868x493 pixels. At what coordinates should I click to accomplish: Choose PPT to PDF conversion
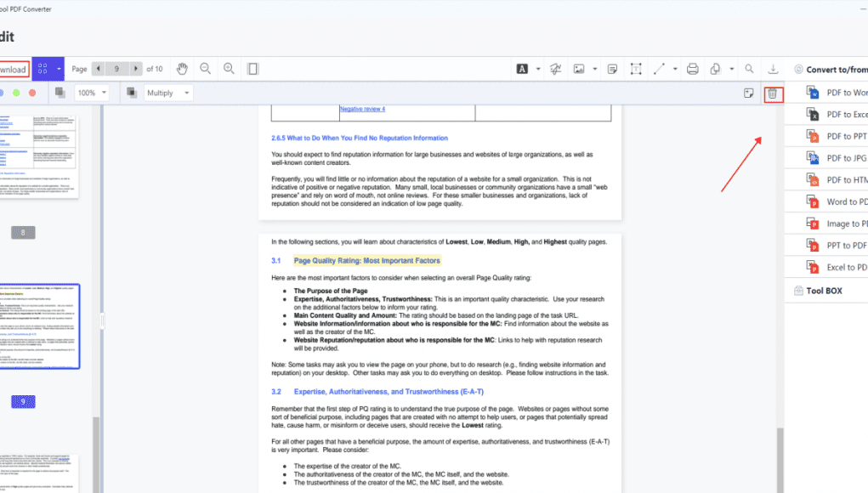click(x=837, y=246)
